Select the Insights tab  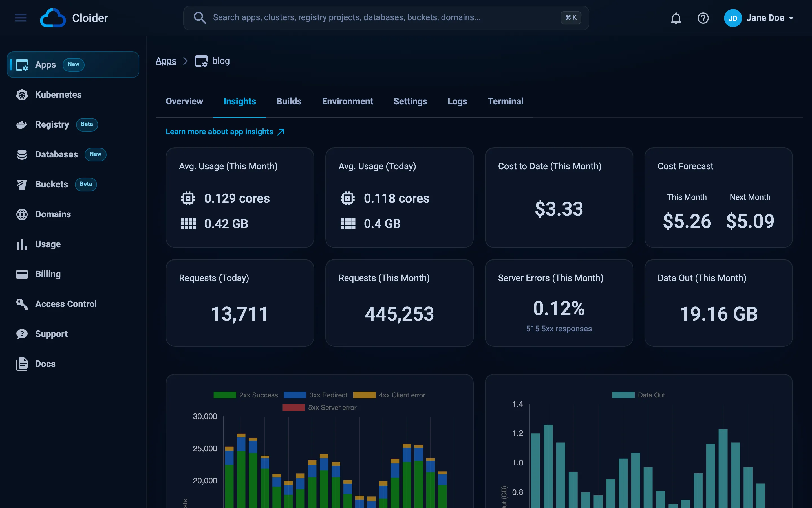point(240,102)
